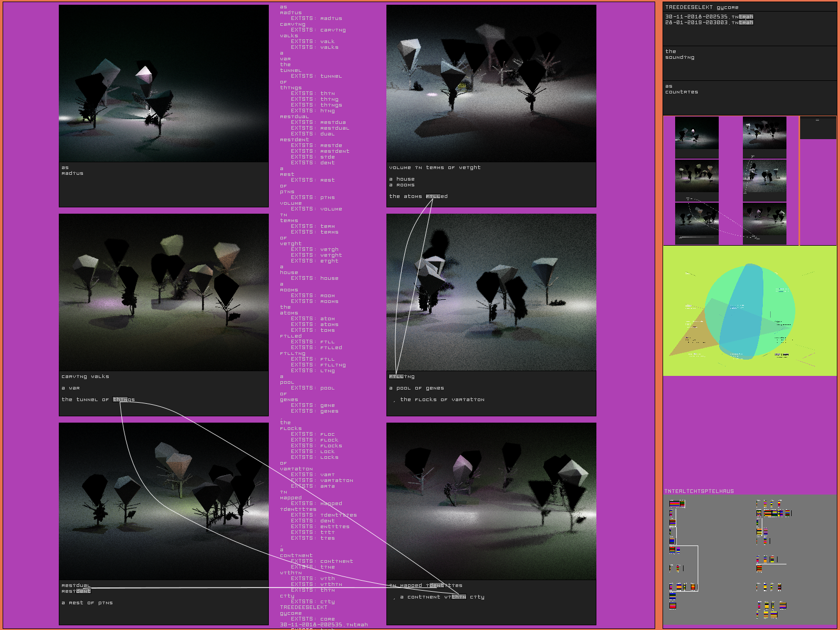Click the top-left striped color block in Interlichtspielhaus
Image resolution: width=840 pixels, height=630 pixels.
pos(675,504)
